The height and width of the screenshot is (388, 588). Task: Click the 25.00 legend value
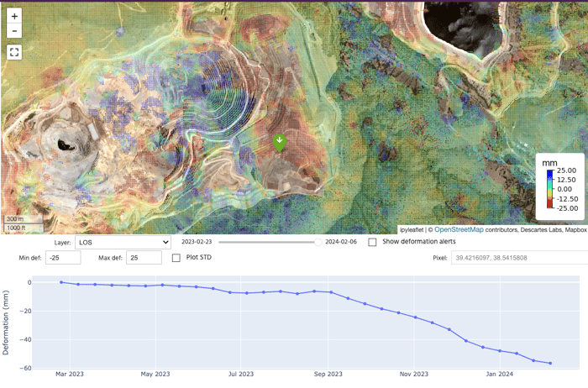[x=566, y=170]
